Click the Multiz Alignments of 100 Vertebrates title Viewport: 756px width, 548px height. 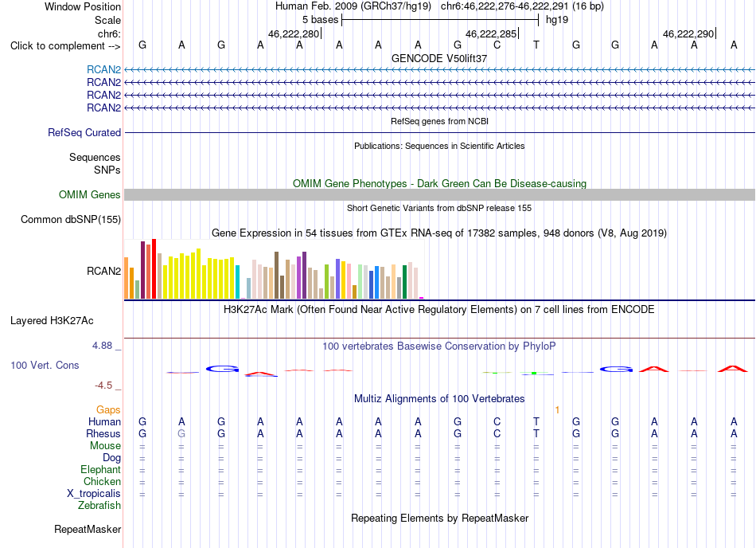pyautogui.click(x=439, y=398)
